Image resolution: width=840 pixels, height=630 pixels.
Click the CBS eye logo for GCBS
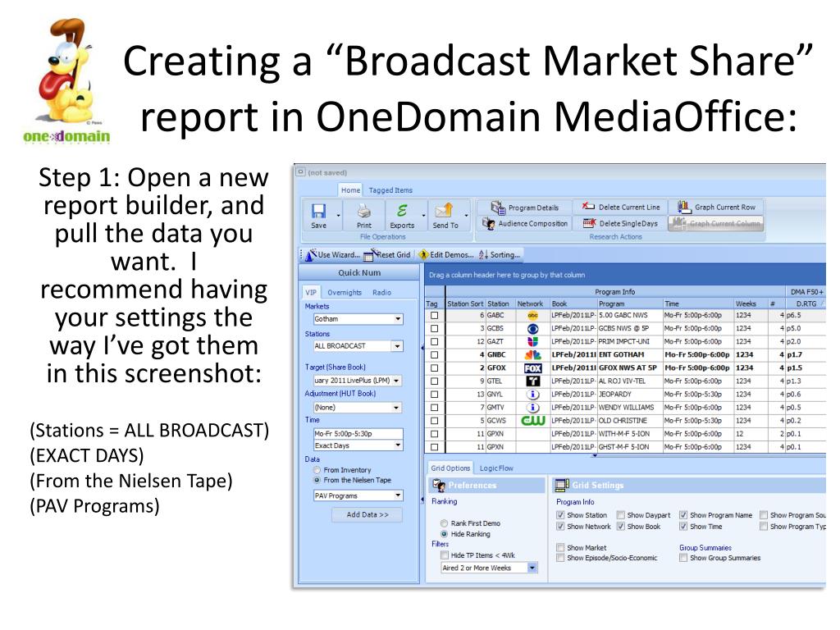coord(532,328)
